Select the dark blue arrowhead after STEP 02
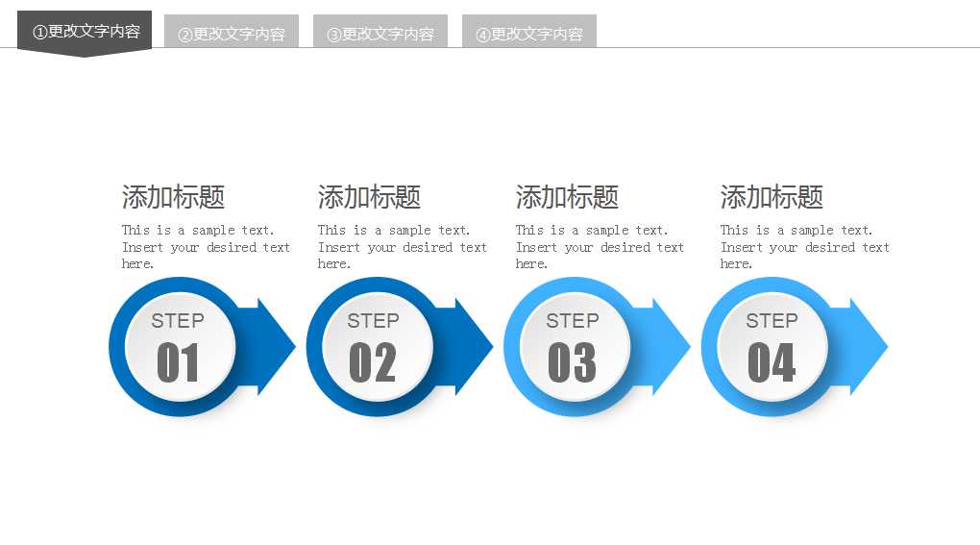980x545 pixels. [470, 347]
